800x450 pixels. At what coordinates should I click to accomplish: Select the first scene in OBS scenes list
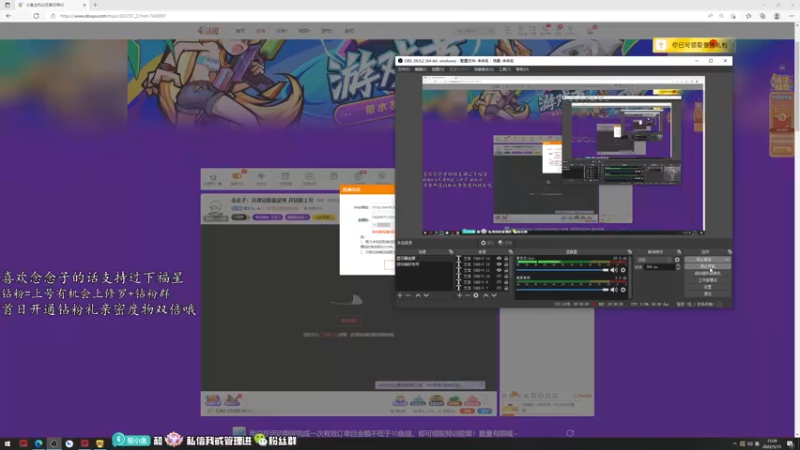[424, 259]
